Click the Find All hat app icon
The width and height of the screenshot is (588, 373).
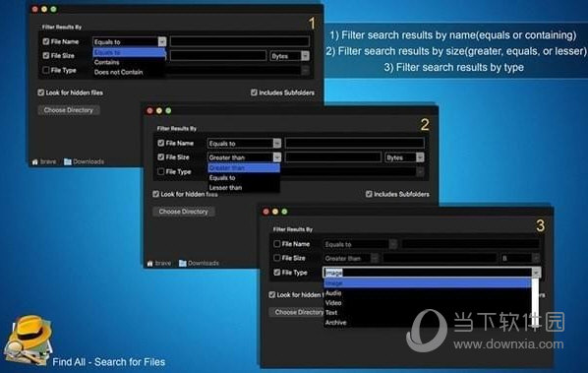coord(28,340)
